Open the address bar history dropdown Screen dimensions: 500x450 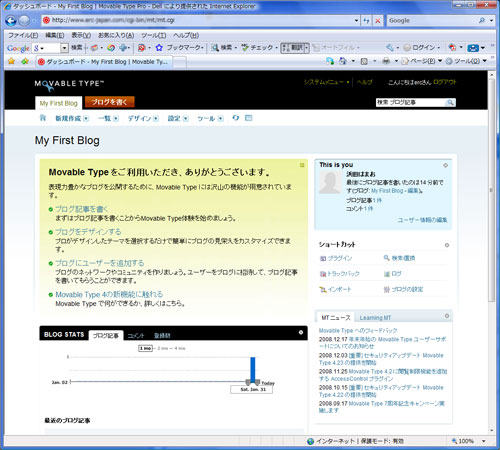pos(356,21)
